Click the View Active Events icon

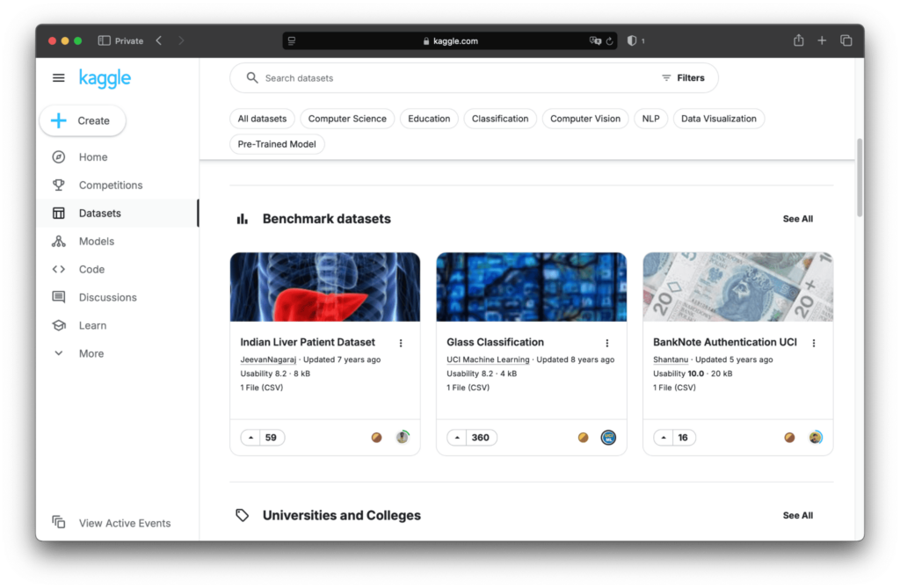[x=59, y=522]
